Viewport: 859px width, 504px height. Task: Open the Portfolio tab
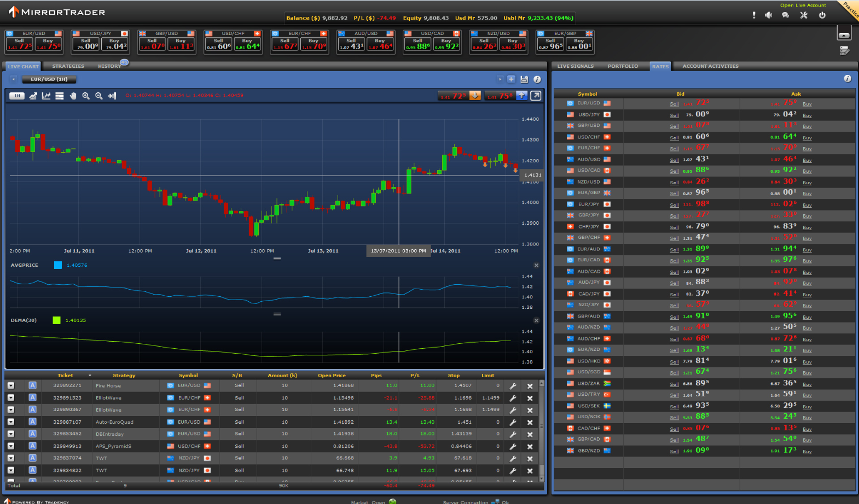[623, 66]
